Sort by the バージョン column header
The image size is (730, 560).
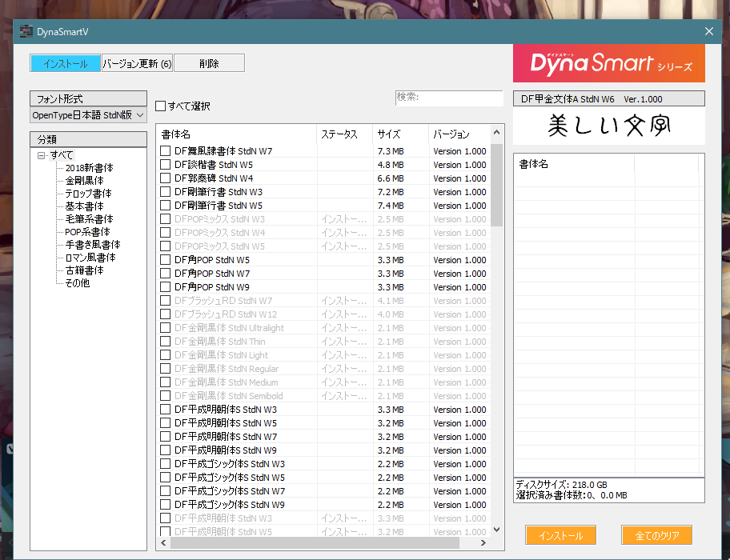[x=459, y=134]
